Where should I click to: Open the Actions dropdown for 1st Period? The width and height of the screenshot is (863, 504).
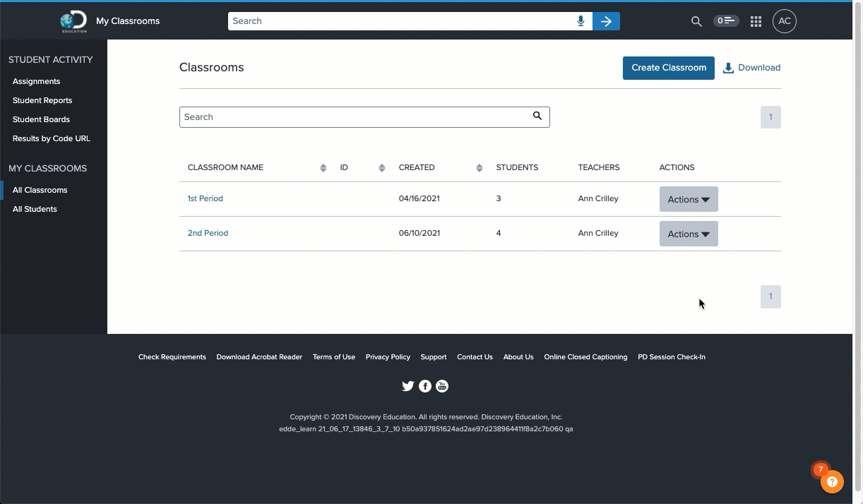[x=688, y=198]
